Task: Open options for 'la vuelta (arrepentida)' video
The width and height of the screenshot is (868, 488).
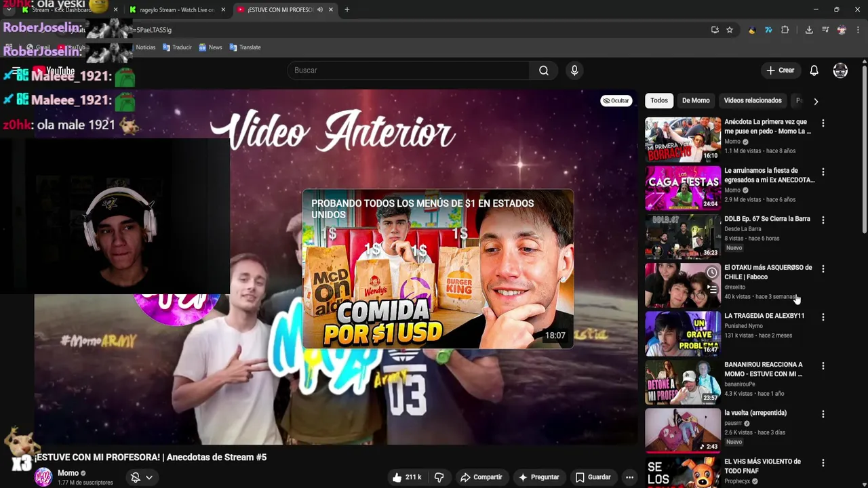Action: (x=823, y=414)
